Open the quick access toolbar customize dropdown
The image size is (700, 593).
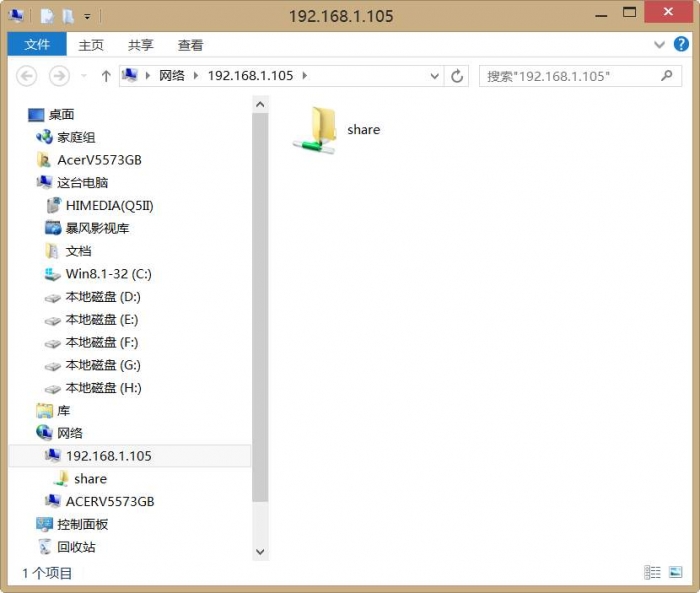coord(88,17)
